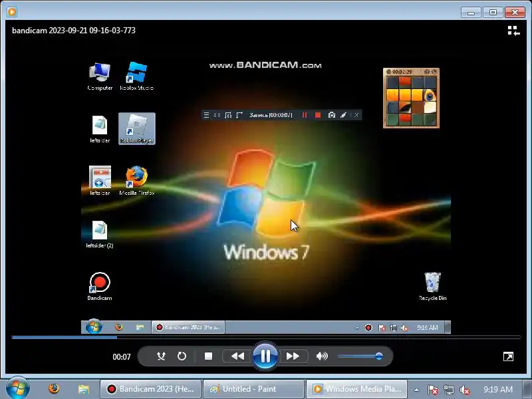Click Bandicam recording bar red stop icon

(x=318, y=115)
